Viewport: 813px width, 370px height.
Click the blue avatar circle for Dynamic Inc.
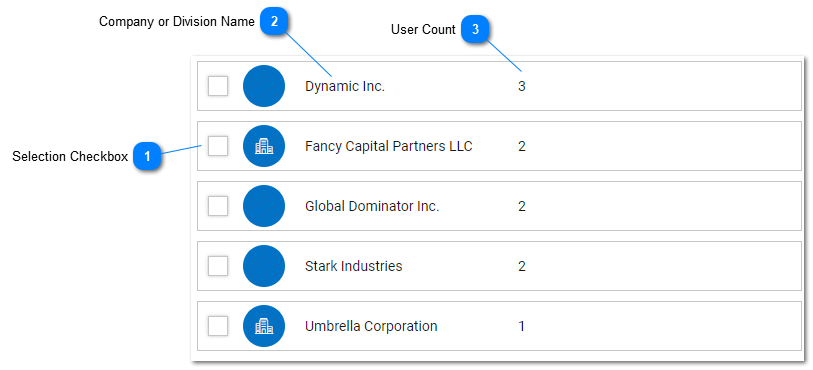(264, 86)
